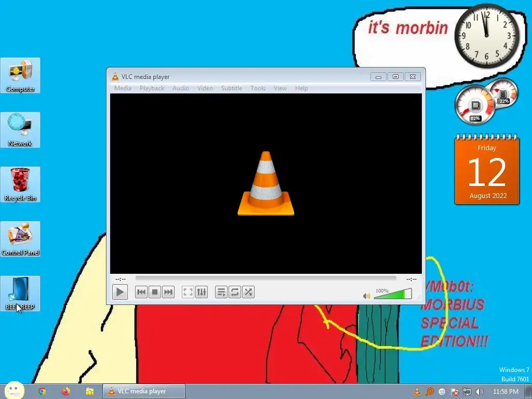Open the Audio menu
This screenshot has width=532, height=399.
(180, 88)
